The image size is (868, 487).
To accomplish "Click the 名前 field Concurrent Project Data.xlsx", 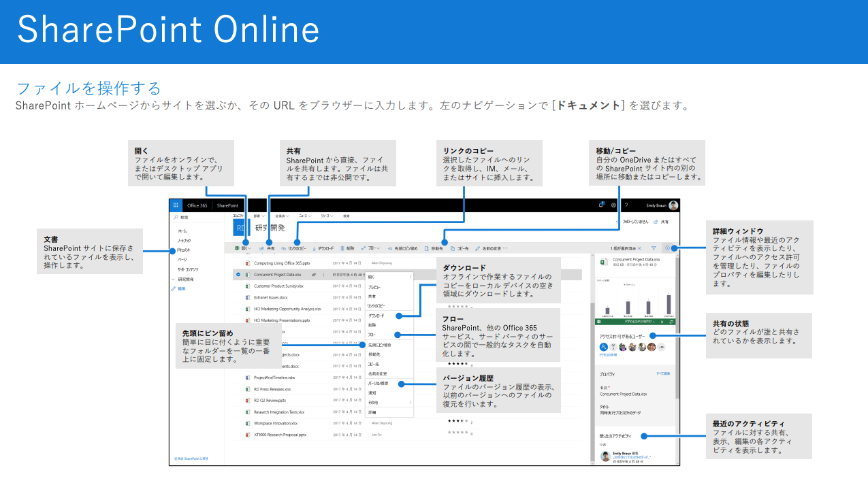I will click(624, 394).
